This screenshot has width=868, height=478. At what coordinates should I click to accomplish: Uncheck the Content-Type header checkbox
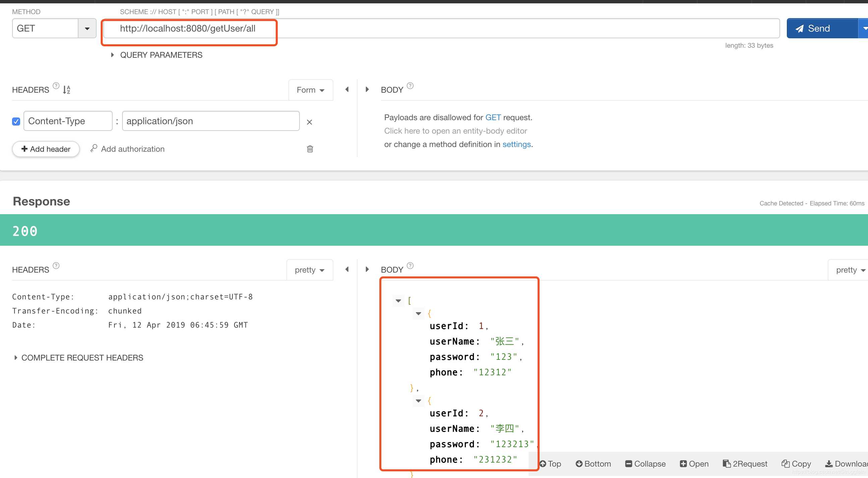click(16, 122)
